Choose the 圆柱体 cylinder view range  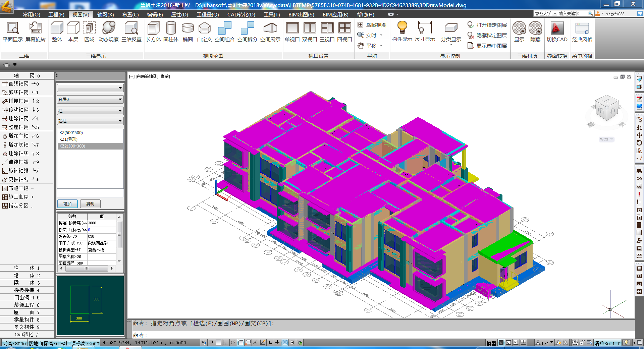[171, 28]
